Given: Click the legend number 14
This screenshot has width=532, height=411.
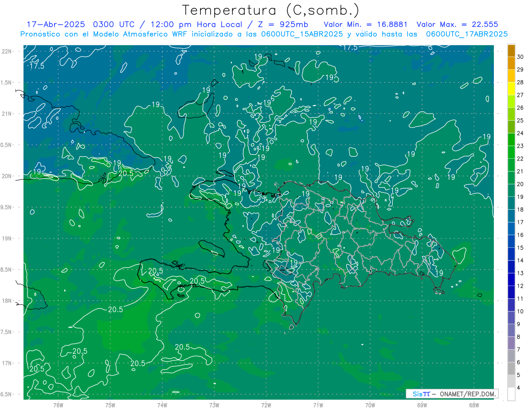Looking at the screenshot, I should click(x=520, y=260).
